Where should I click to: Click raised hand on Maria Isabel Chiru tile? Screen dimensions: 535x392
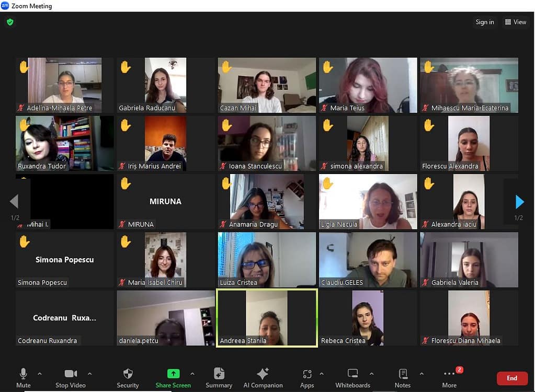tap(126, 241)
